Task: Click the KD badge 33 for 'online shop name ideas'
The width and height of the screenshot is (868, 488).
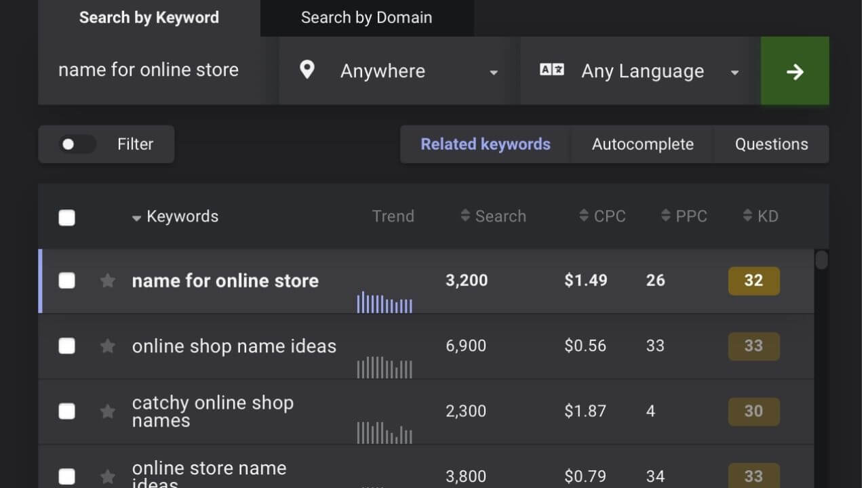Action: point(754,346)
